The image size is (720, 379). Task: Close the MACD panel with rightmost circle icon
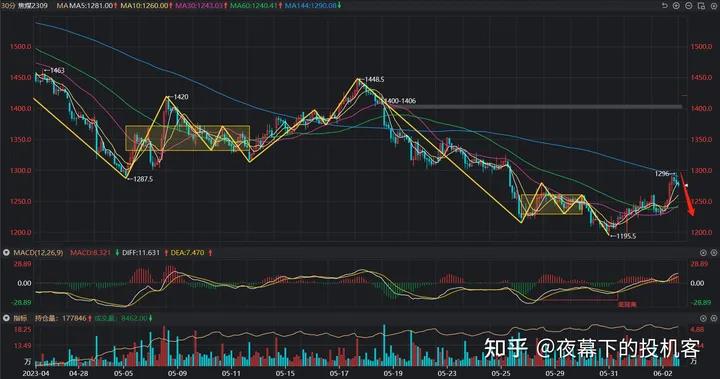714,253
